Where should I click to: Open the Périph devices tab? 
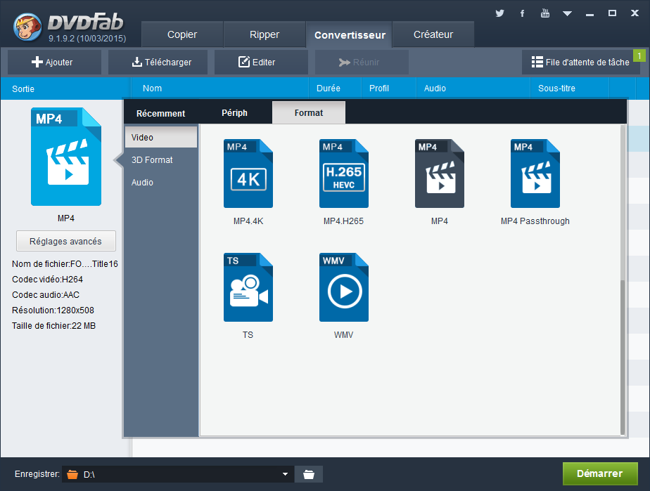[234, 113]
